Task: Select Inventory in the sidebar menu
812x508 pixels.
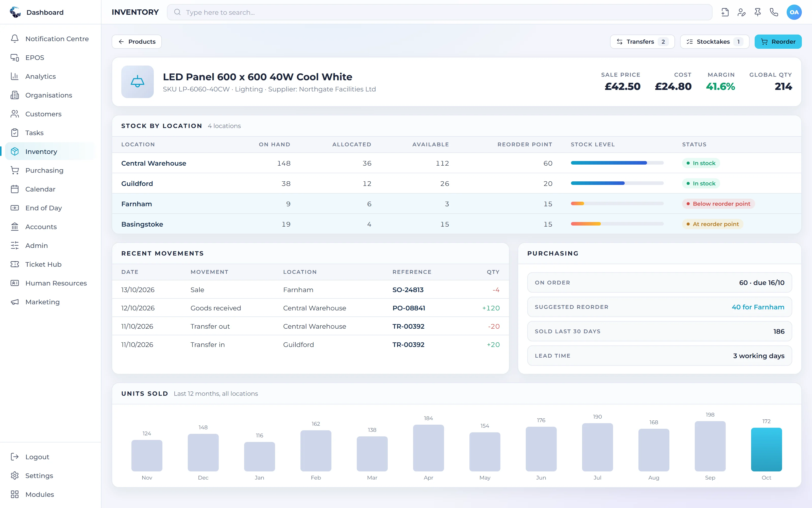Action: click(50, 152)
